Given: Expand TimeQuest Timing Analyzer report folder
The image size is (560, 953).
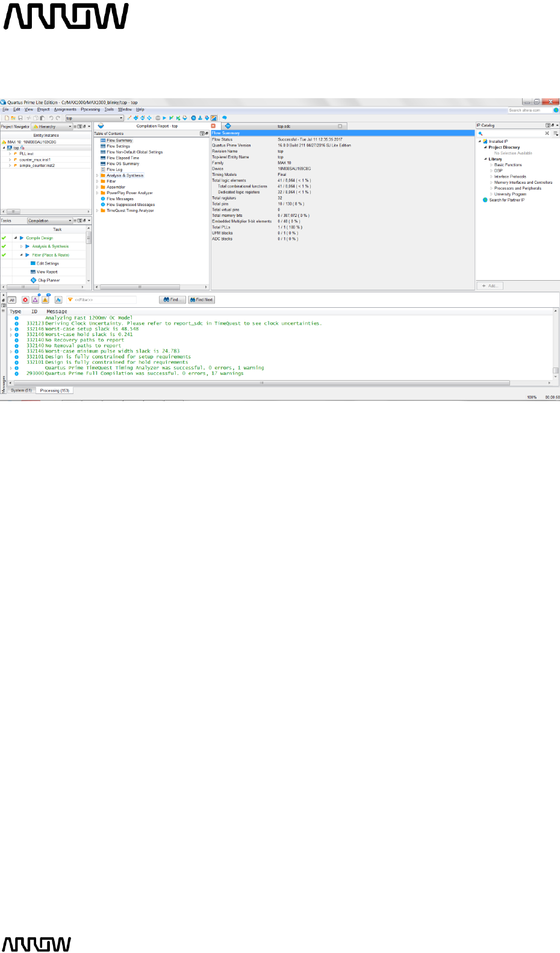Looking at the screenshot, I should (x=97, y=211).
